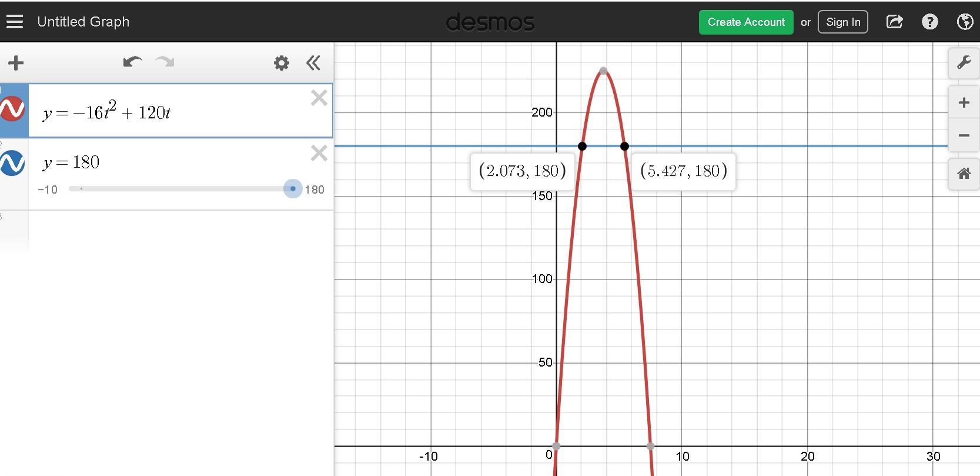This screenshot has height=476, width=980.
Task: Delete the y = 180 expression
Action: coord(319,153)
